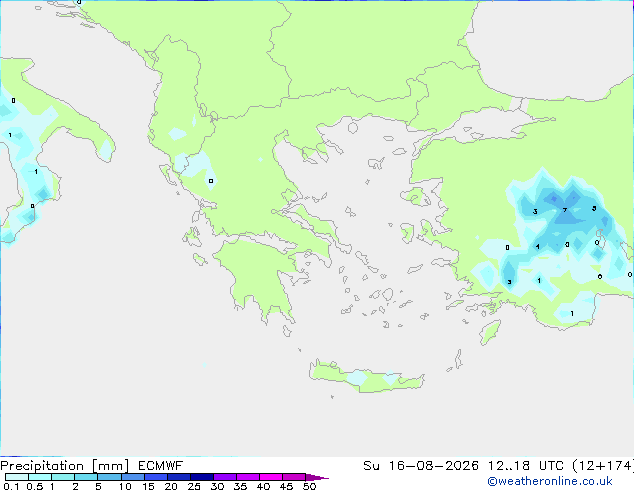Select legend swatch between 45 and 50
The image size is (634, 490).
294,477
